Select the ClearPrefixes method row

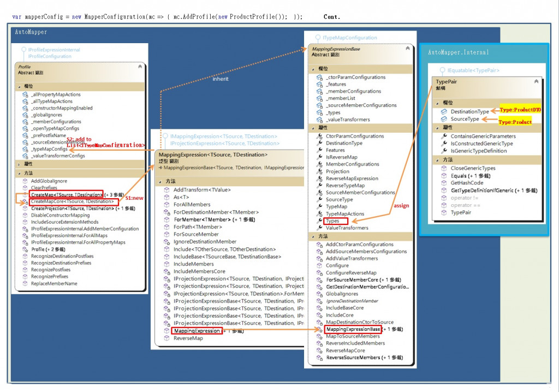click(x=44, y=188)
